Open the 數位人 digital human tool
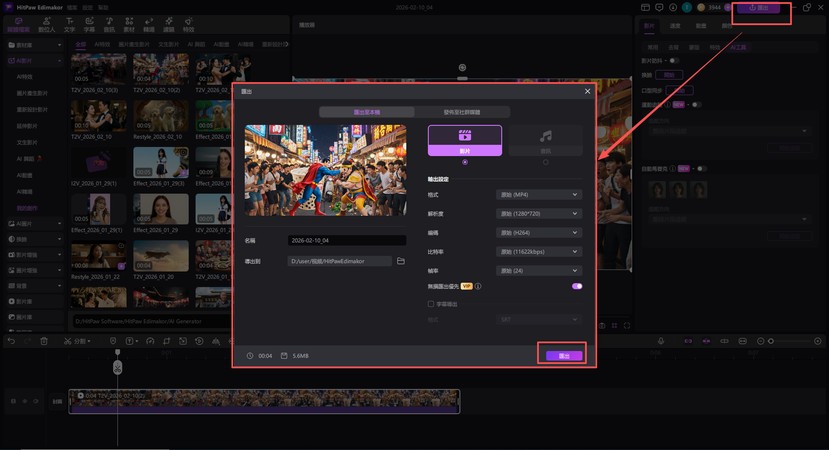 [x=47, y=23]
